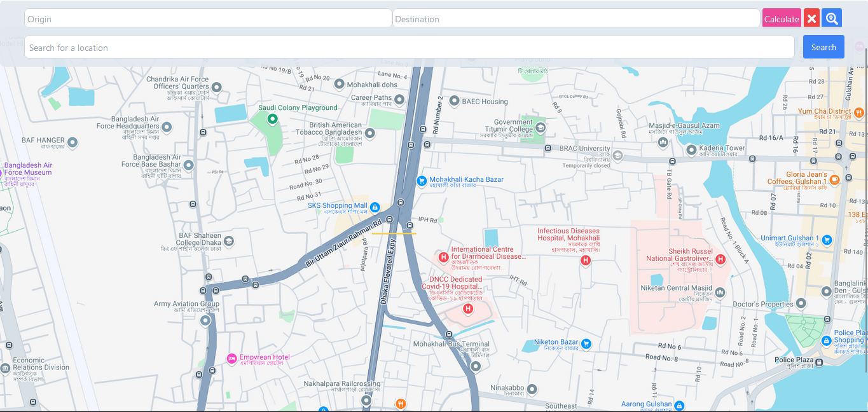Click the Masjid-e-Gausul Azam mosque icon

click(x=663, y=142)
